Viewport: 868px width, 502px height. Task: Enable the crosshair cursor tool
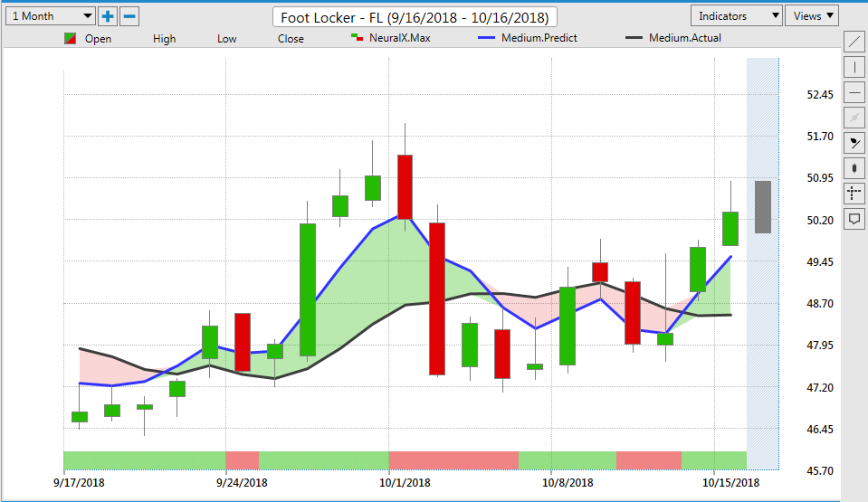(854, 194)
